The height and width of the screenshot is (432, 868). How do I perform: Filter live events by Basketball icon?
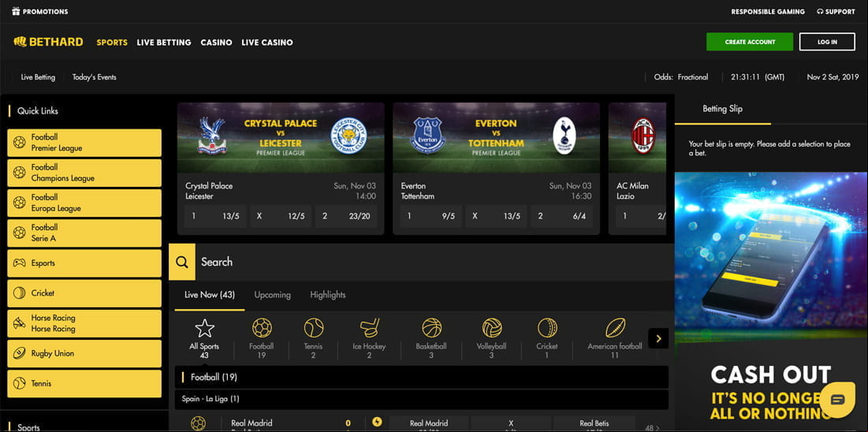click(432, 328)
